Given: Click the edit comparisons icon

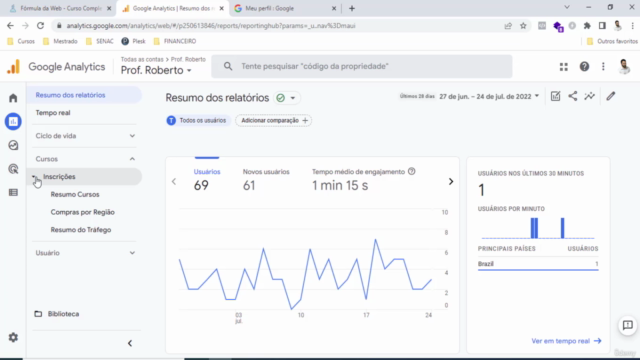Looking at the screenshot, I should (x=556, y=96).
